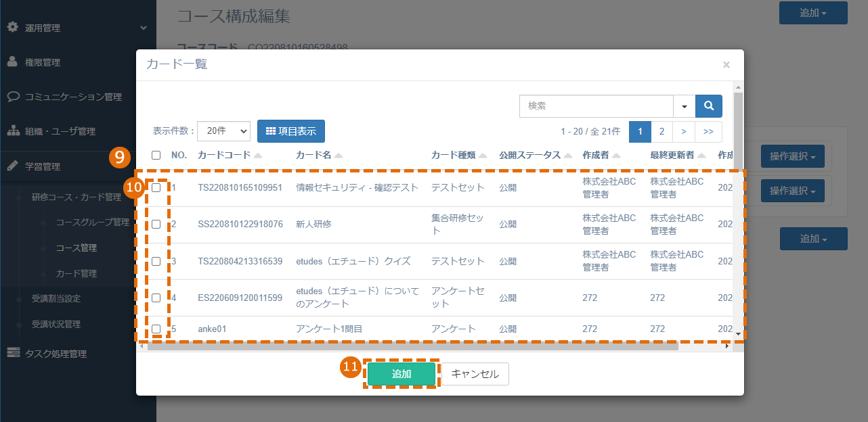Open 組織・ユーザ管理 menu item
868x422 pixels.
(x=60, y=131)
